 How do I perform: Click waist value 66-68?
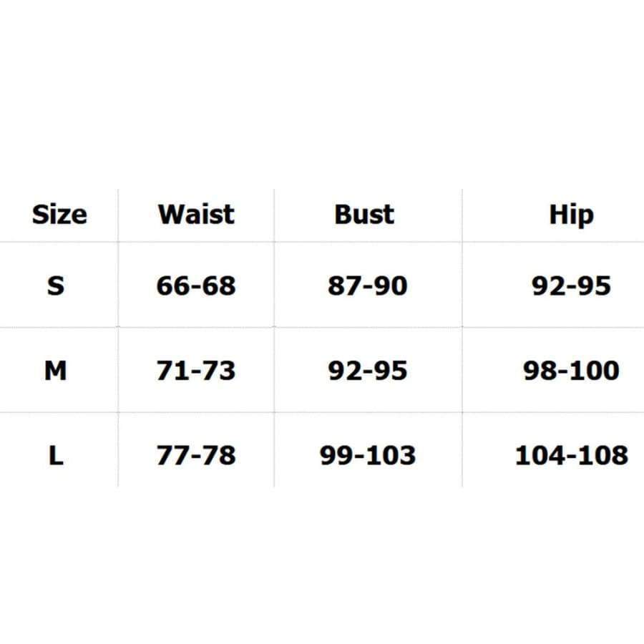point(196,286)
